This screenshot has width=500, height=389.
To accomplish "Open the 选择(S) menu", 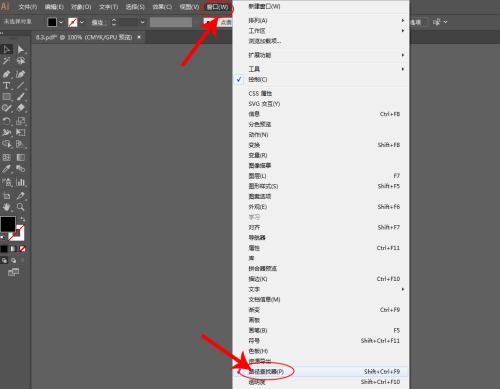I will pyautogui.click(x=135, y=7).
